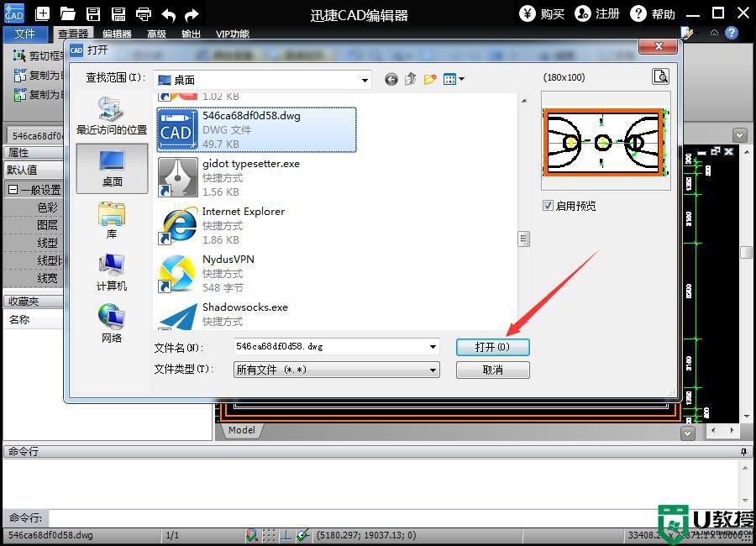Toggle the 启用预览 checkbox
The width and height of the screenshot is (756, 546).
tap(548, 206)
